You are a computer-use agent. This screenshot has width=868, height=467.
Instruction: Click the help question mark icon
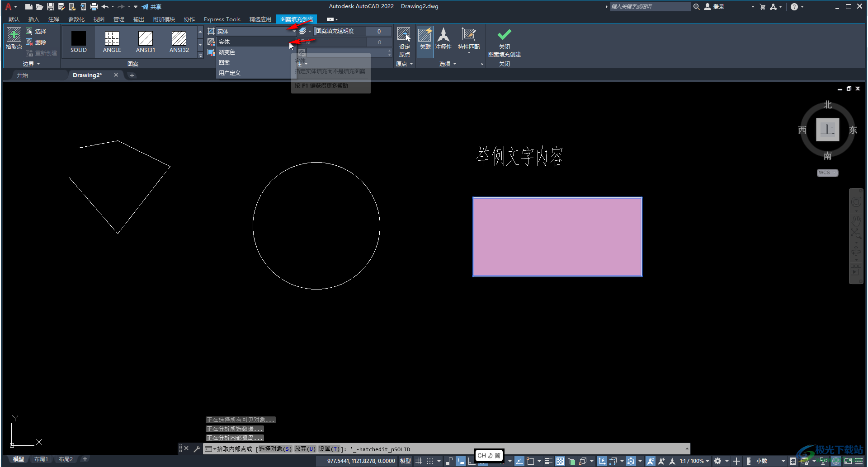point(794,7)
